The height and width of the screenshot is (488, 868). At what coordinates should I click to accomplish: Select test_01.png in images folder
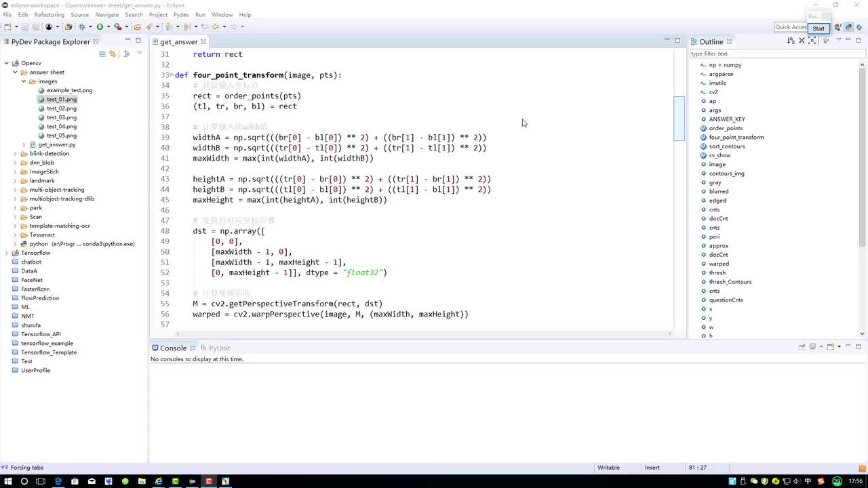61,100
